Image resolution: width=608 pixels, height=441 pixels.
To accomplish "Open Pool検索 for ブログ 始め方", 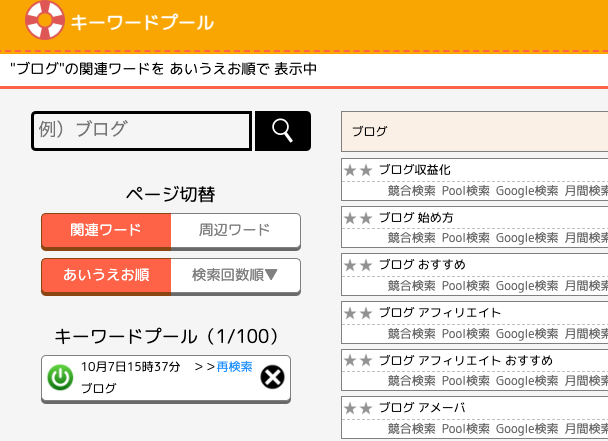I will (x=466, y=238).
